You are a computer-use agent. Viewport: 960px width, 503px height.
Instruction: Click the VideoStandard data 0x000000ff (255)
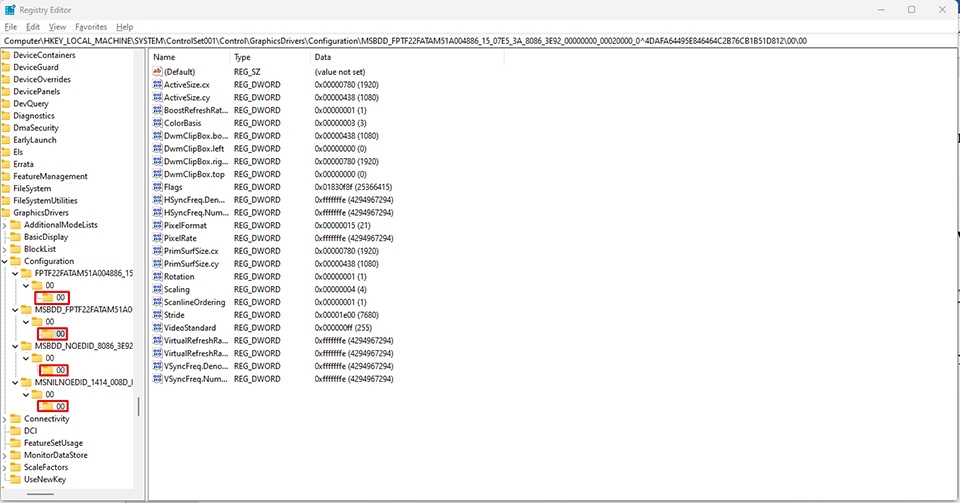pyautogui.click(x=343, y=328)
